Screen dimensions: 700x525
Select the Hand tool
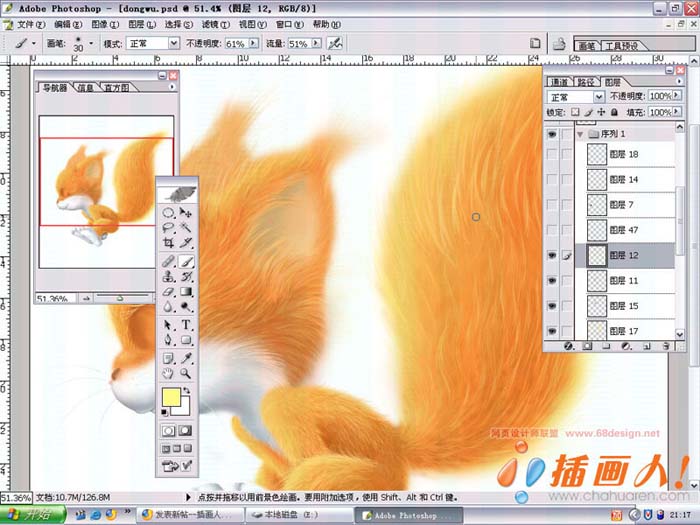(x=168, y=373)
